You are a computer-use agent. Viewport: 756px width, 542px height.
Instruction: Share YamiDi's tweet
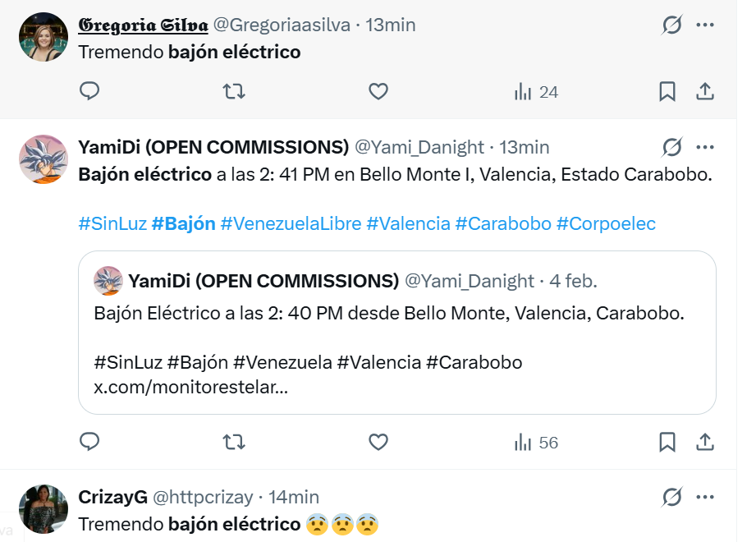tap(704, 442)
